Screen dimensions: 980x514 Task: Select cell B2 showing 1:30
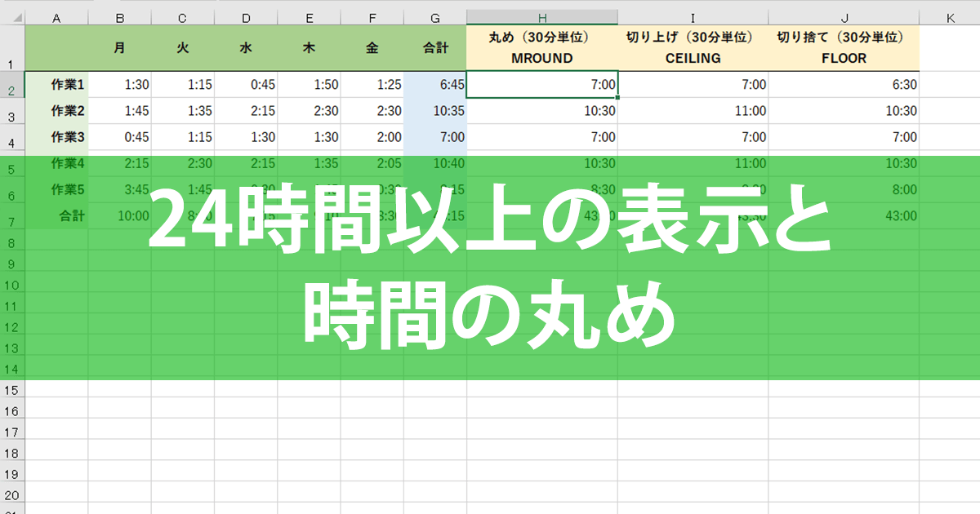click(x=120, y=84)
